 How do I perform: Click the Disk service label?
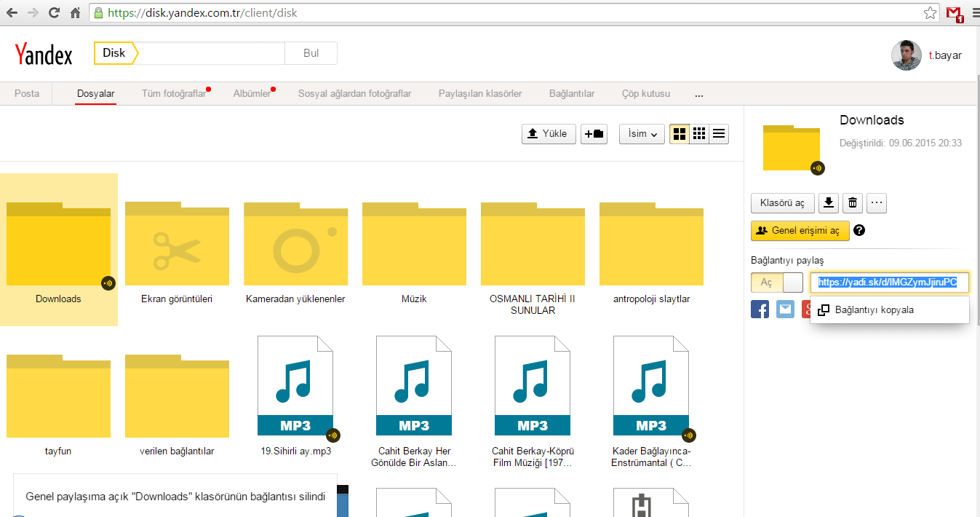[x=114, y=53]
